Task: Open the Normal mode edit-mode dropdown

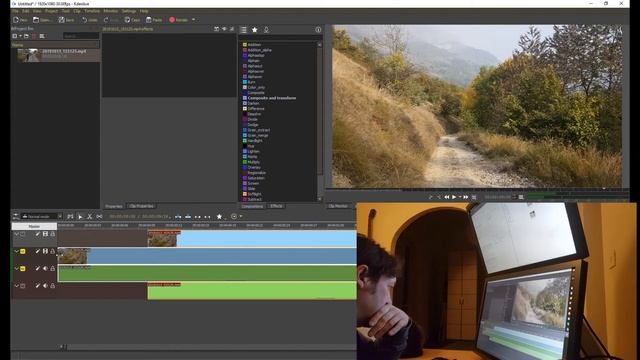Action: (42, 216)
